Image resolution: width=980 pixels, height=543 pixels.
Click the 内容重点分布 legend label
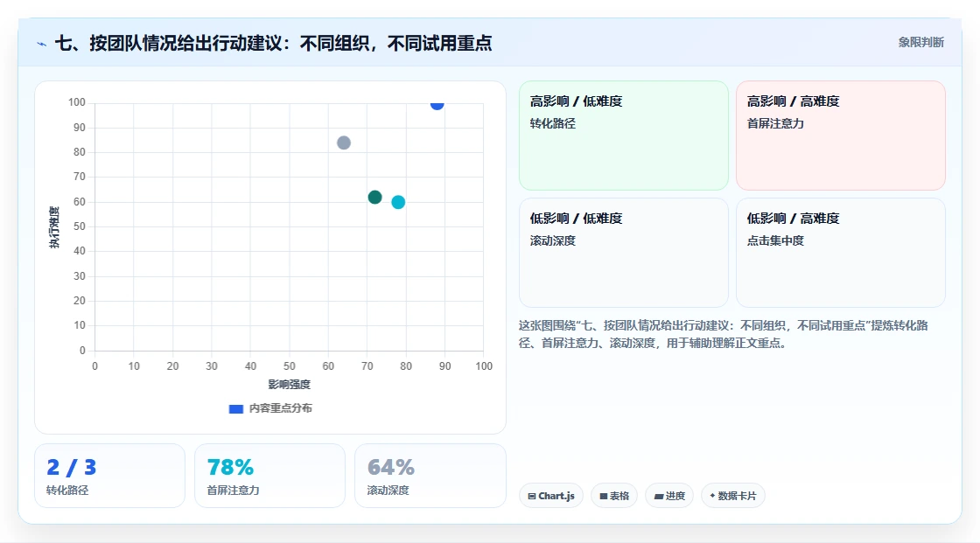[280, 408]
